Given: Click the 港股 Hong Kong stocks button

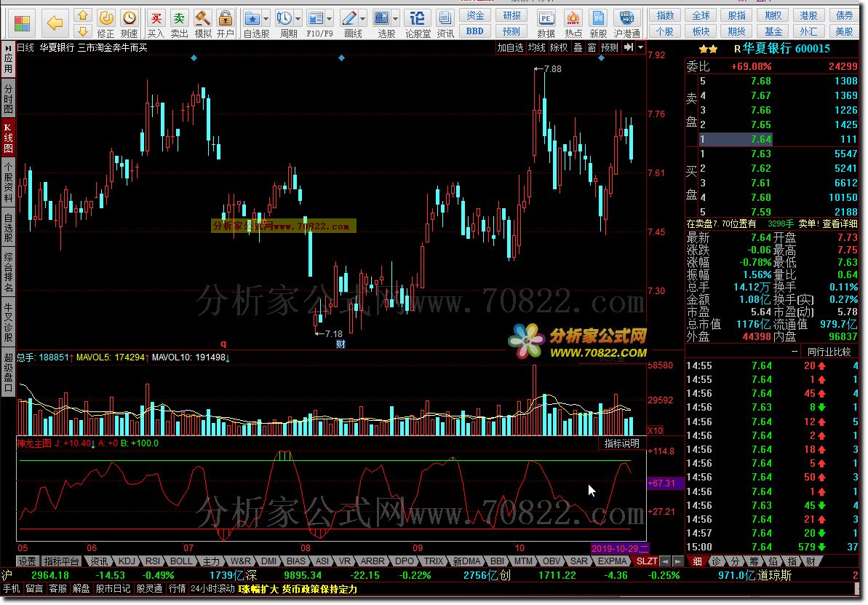Looking at the screenshot, I should [x=808, y=15].
